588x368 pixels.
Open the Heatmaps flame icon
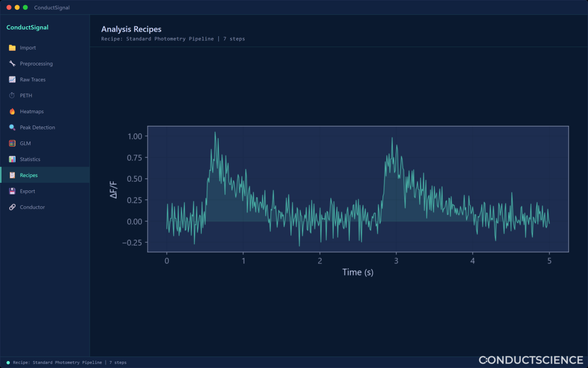click(12, 112)
